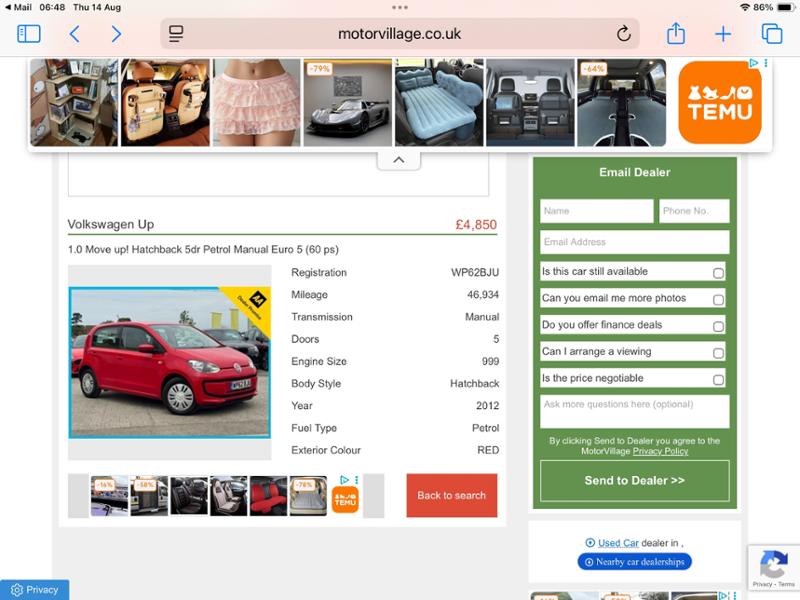
Task: Click Nearby car dealerships button
Action: 635,562
